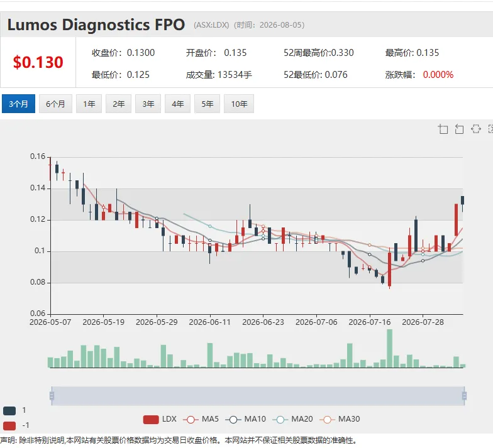Image resolution: width=493 pixels, height=448 pixels.
Task: Click the 0.06 y-axis label
Action: 38,314
